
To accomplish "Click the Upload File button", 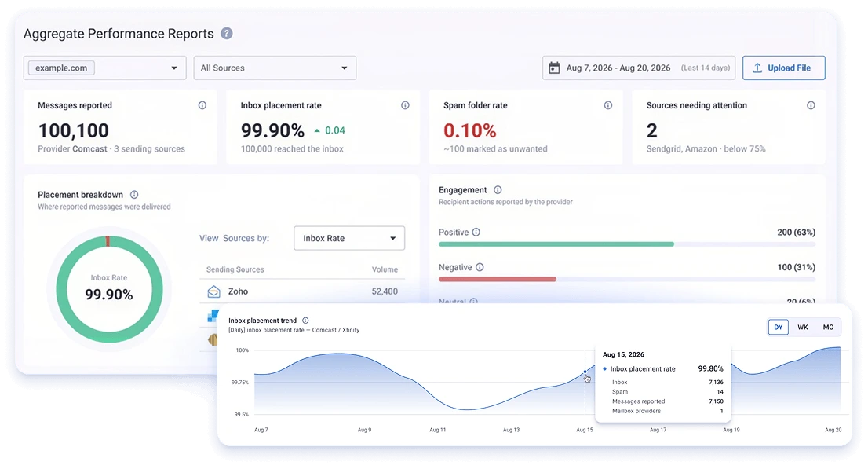I will [x=783, y=68].
